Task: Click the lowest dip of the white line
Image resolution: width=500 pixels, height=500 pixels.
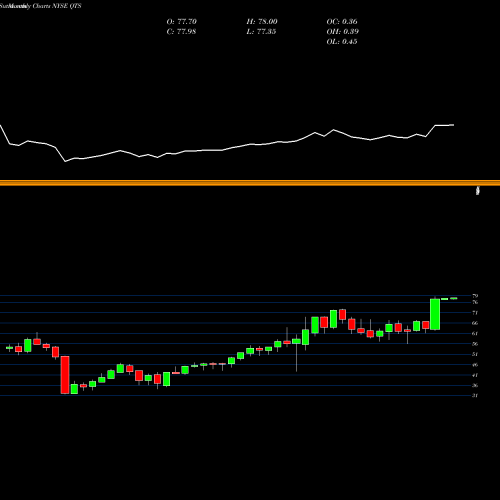Action: point(65,161)
